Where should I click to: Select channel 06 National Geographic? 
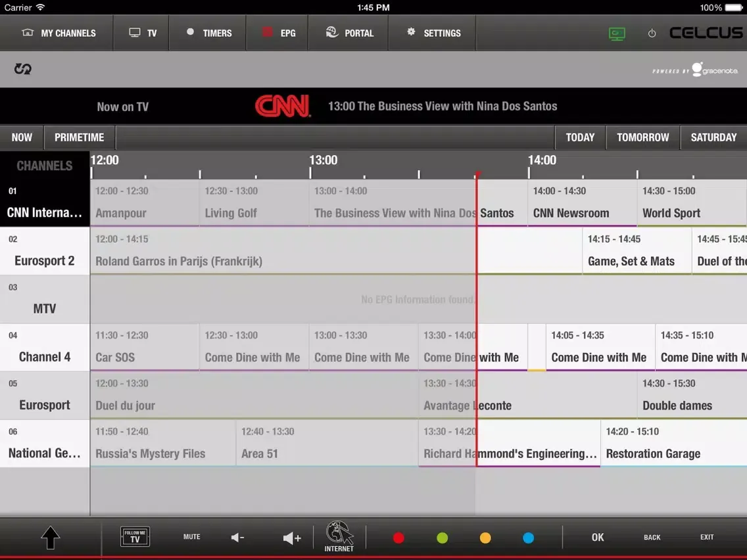tap(45, 443)
